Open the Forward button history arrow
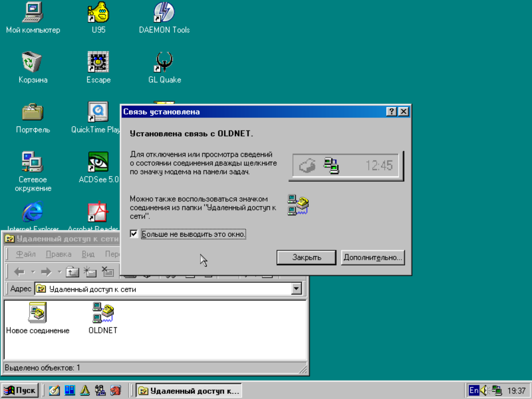Image resolution: width=532 pixels, height=399 pixels. tap(59, 272)
